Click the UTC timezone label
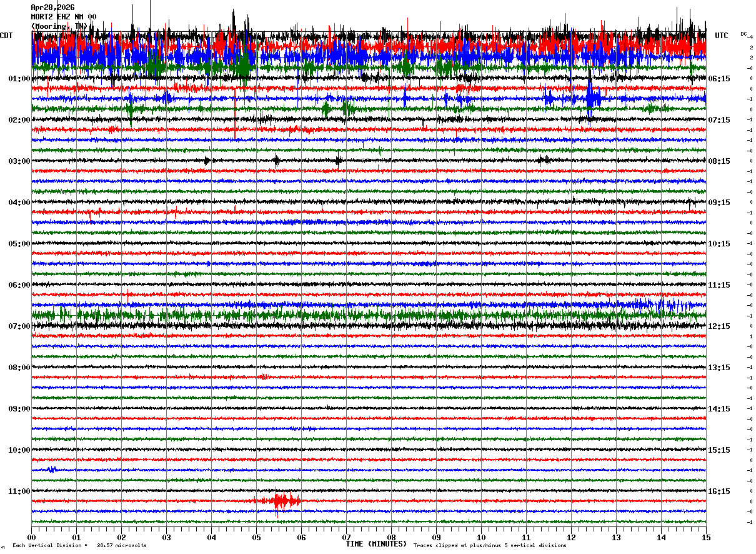This screenshot has width=756, height=554. [722, 36]
